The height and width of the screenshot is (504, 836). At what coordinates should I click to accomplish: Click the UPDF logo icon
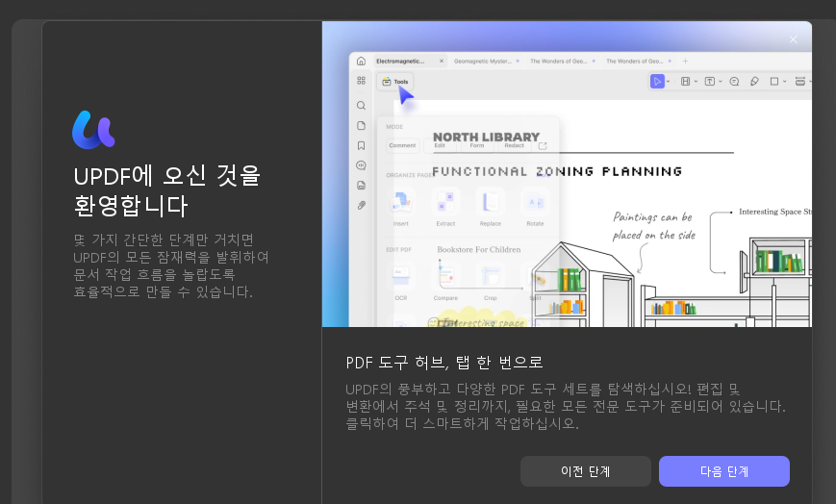(94, 130)
